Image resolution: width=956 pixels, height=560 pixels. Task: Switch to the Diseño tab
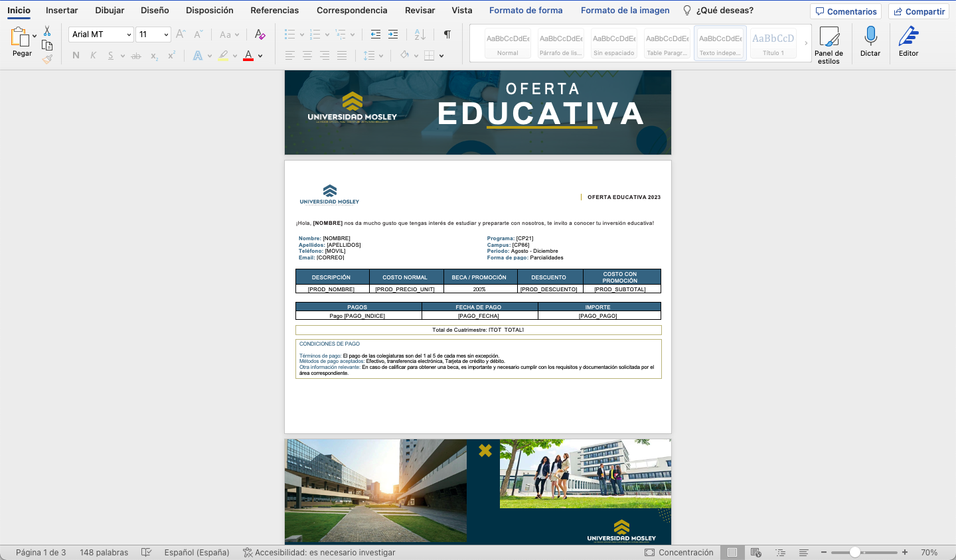[x=155, y=11]
